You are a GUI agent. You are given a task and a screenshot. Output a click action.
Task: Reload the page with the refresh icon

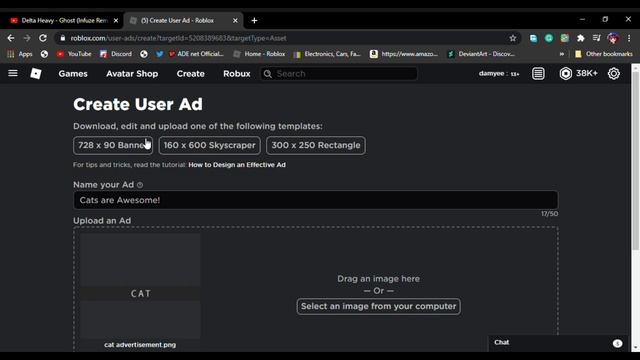pyautogui.click(x=43, y=38)
